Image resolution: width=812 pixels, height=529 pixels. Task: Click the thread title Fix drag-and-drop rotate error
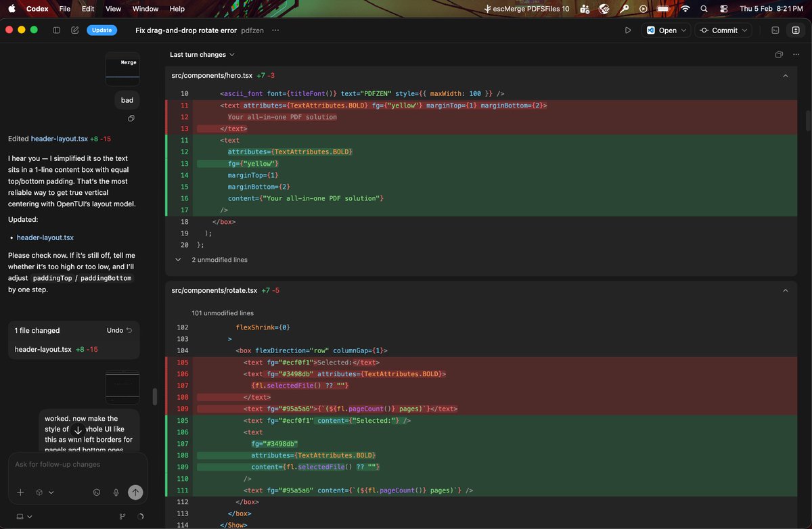pos(186,30)
